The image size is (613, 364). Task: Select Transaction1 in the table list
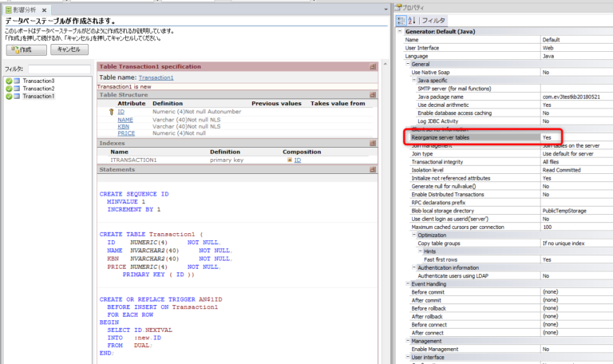click(38, 97)
